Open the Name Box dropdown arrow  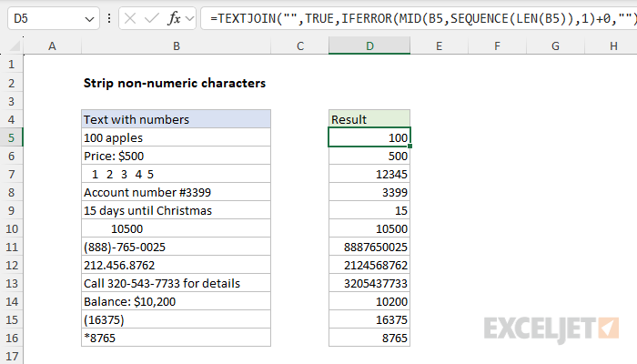(x=89, y=19)
